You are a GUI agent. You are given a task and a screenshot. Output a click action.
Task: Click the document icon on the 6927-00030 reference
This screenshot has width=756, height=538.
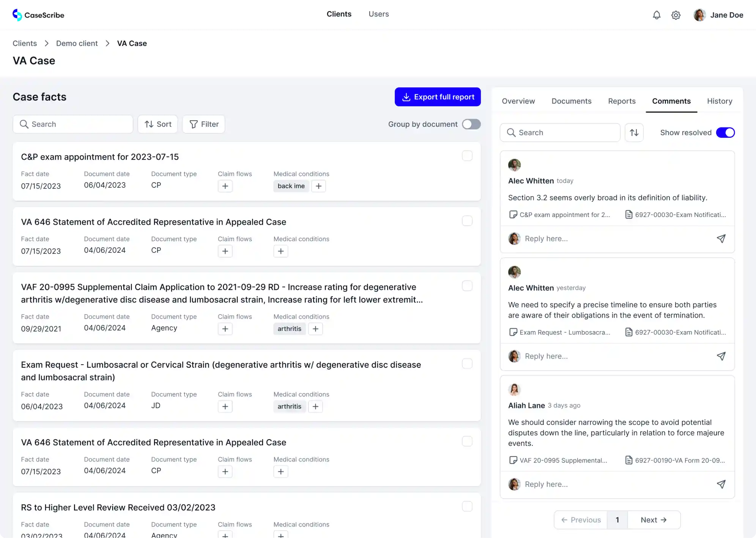(x=628, y=214)
